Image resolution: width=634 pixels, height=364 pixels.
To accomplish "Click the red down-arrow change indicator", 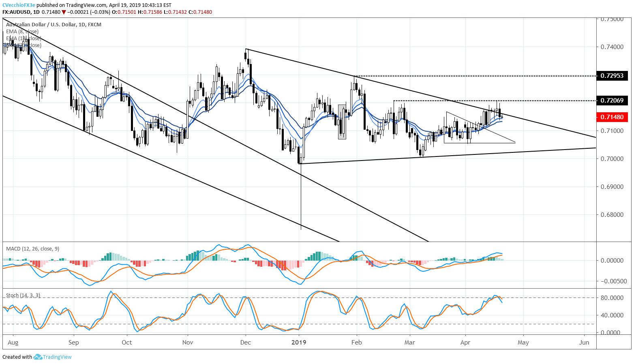I will click(x=64, y=12).
